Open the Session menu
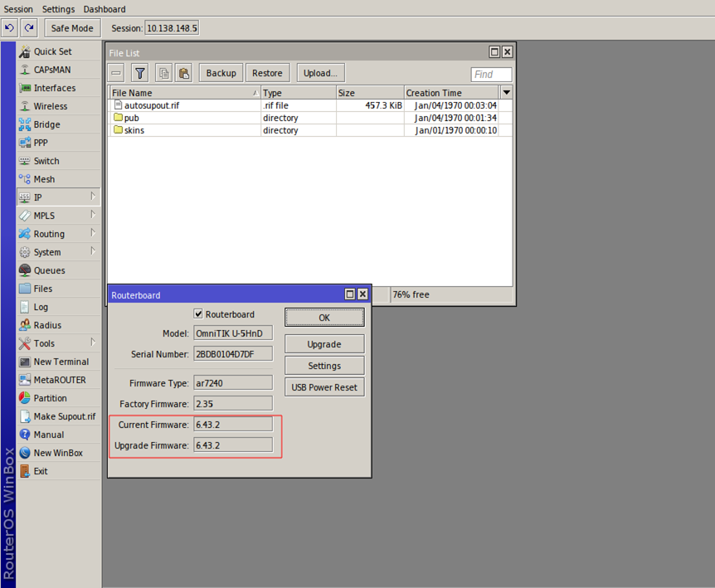This screenshot has width=715, height=588. pyautogui.click(x=18, y=9)
